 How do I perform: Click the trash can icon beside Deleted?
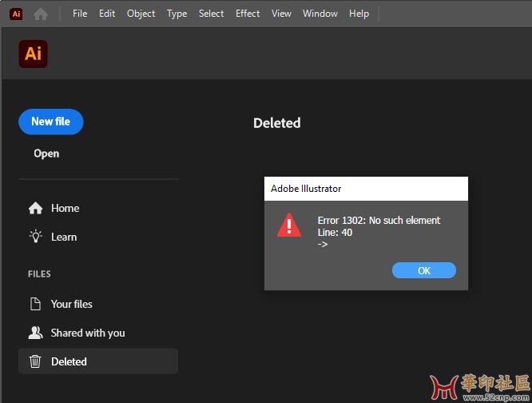pyautogui.click(x=35, y=361)
